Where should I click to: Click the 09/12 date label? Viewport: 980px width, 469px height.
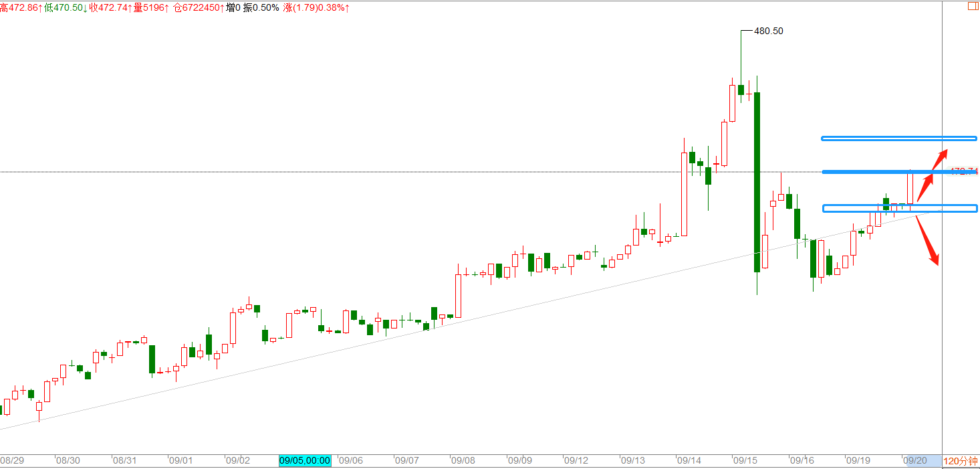(x=577, y=461)
